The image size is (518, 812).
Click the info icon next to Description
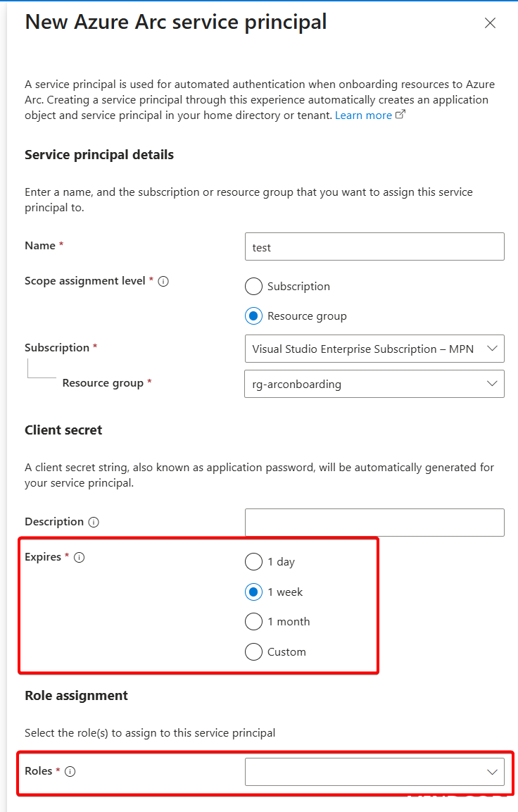(95, 522)
